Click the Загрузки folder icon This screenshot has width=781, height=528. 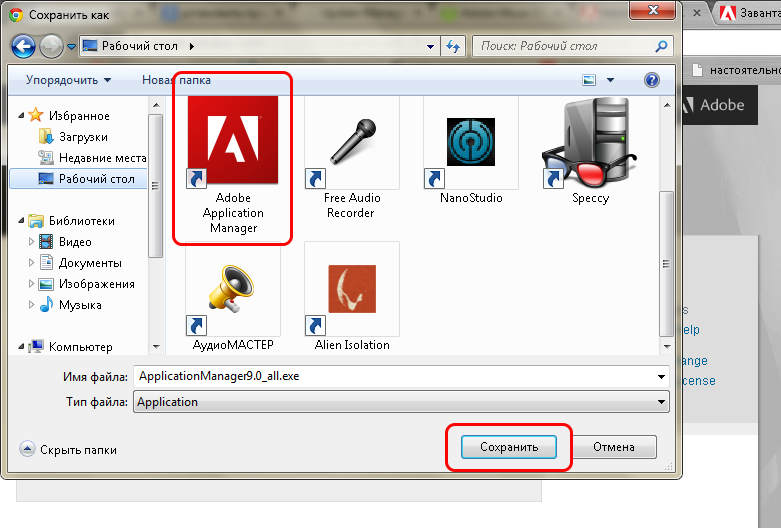[46, 136]
